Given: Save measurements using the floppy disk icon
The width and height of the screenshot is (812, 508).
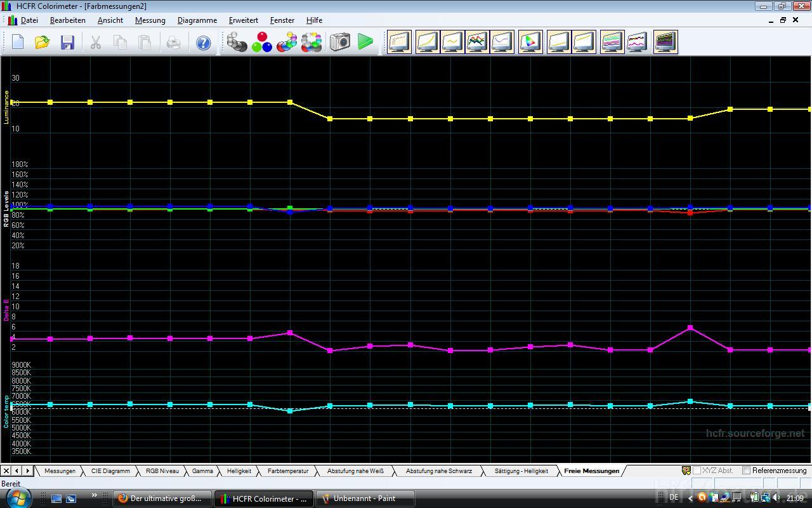Looking at the screenshot, I should point(67,43).
